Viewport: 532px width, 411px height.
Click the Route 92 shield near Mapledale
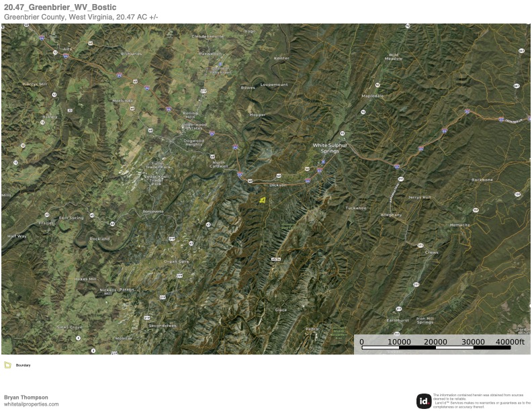378,85
